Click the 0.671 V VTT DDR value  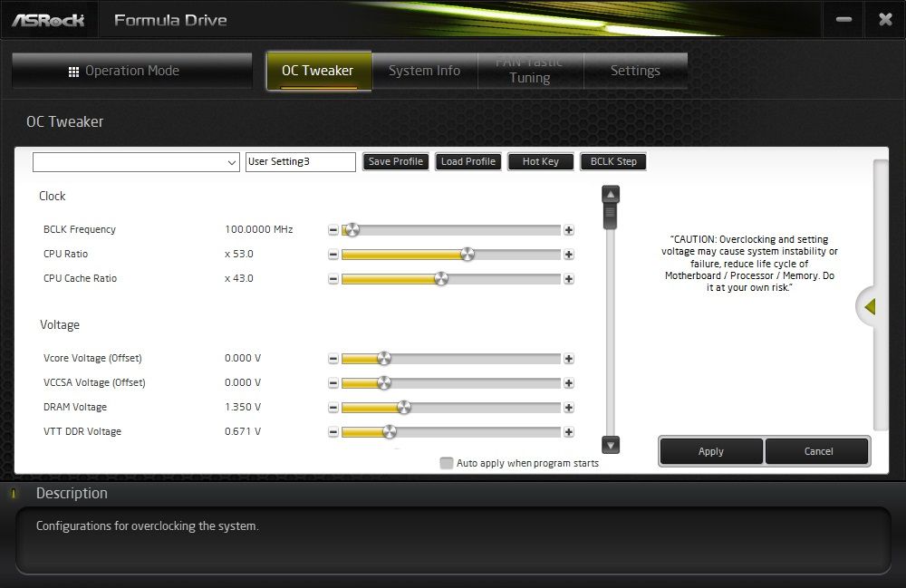(243, 431)
